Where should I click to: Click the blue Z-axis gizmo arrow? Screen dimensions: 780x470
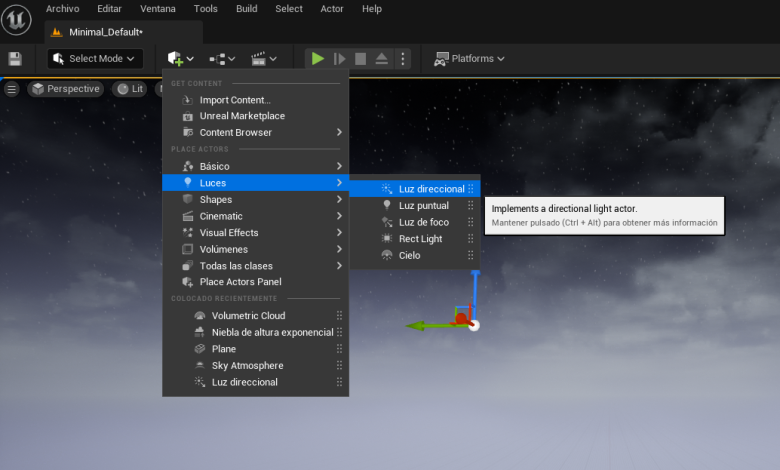(x=476, y=291)
